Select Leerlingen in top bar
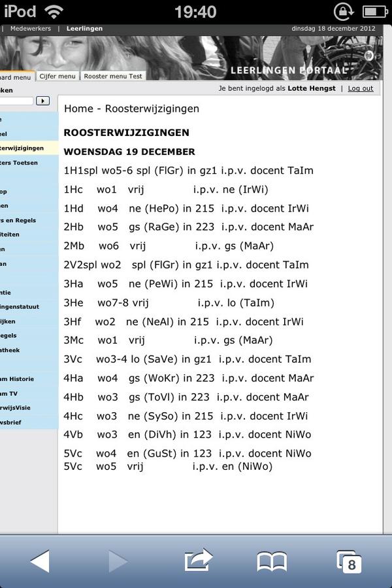Image resolution: width=392 pixels, height=588 pixels. [84, 29]
